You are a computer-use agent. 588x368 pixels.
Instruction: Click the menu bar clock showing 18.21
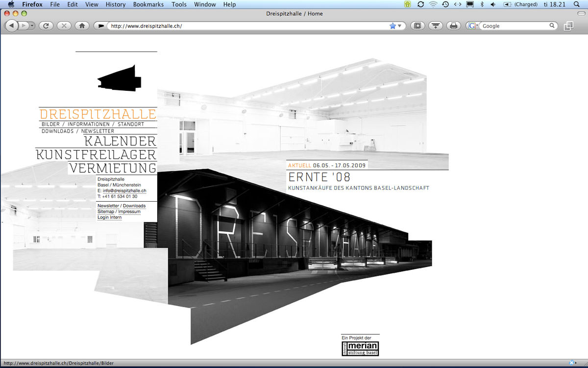point(555,4)
